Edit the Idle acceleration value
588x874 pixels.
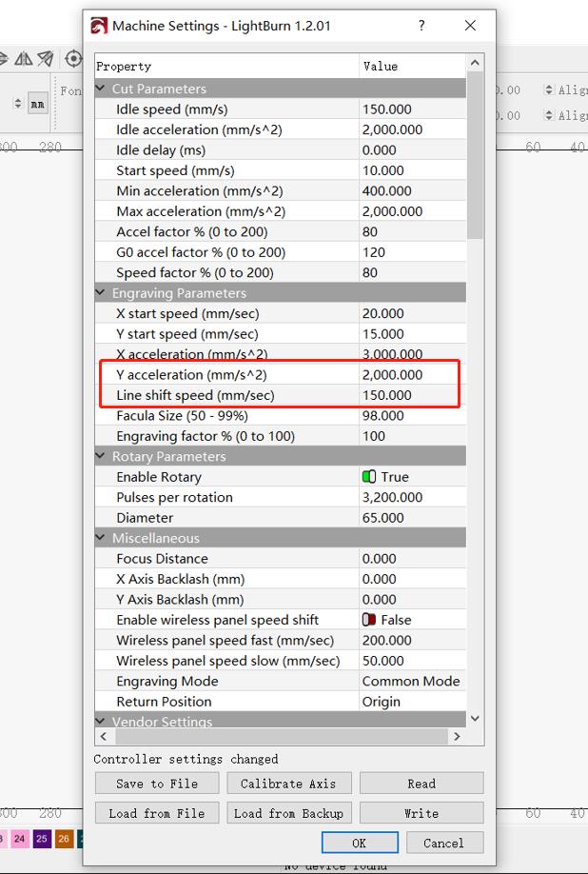(413, 129)
